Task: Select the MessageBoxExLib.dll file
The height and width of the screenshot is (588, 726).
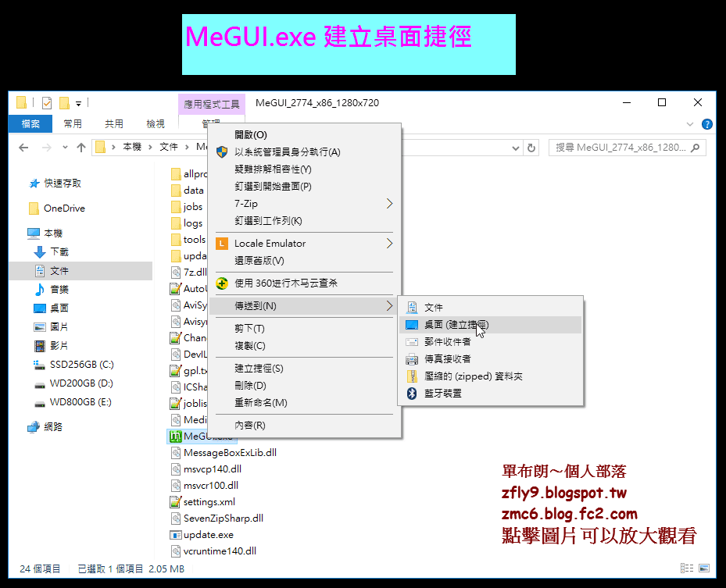Action: [230, 452]
